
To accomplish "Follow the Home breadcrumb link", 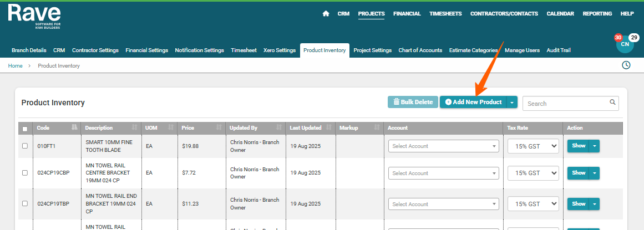I will 15,66.
